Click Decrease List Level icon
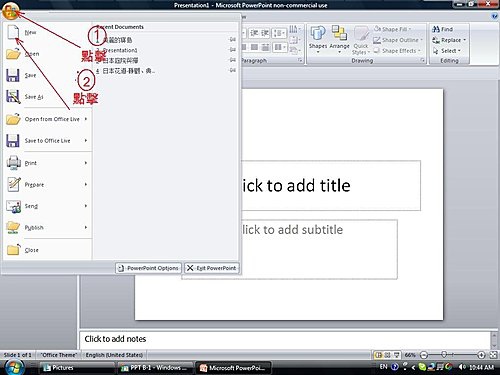This screenshot has width=500, height=375. coord(254,33)
